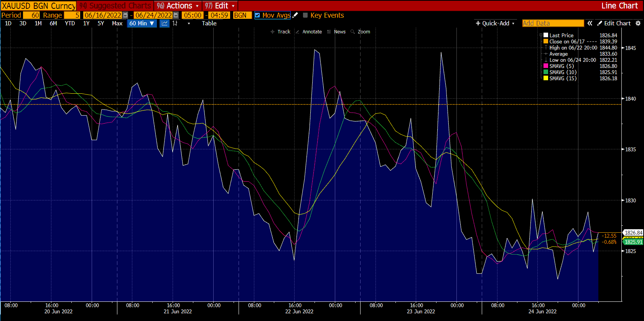Expand the Quick-Add dropdown
Image resolution: width=644 pixels, height=321 pixels.
pyautogui.click(x=495, y=23)
